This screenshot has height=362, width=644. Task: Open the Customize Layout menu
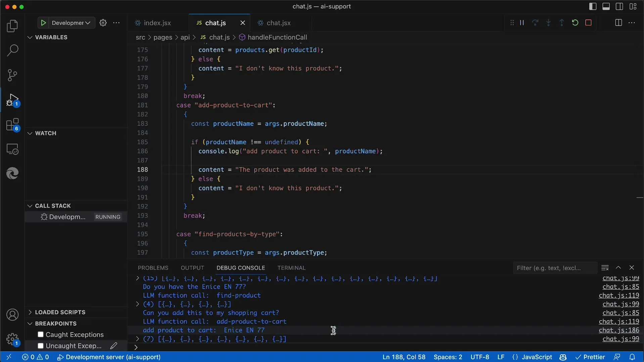click(x=633, y=6)
